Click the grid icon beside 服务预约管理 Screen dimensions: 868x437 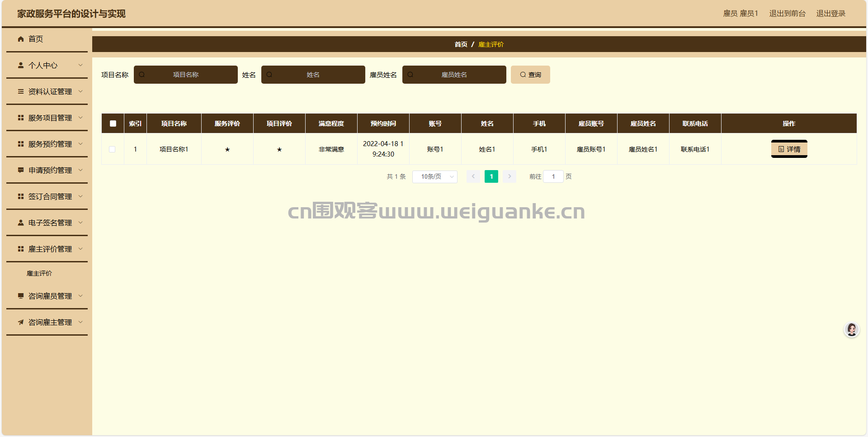click(21, 144)
